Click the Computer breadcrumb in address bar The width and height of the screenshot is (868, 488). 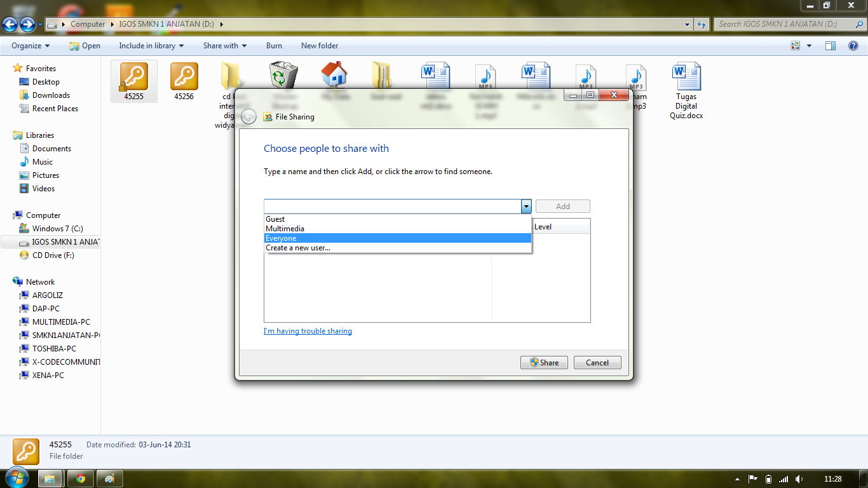[88, 24]
